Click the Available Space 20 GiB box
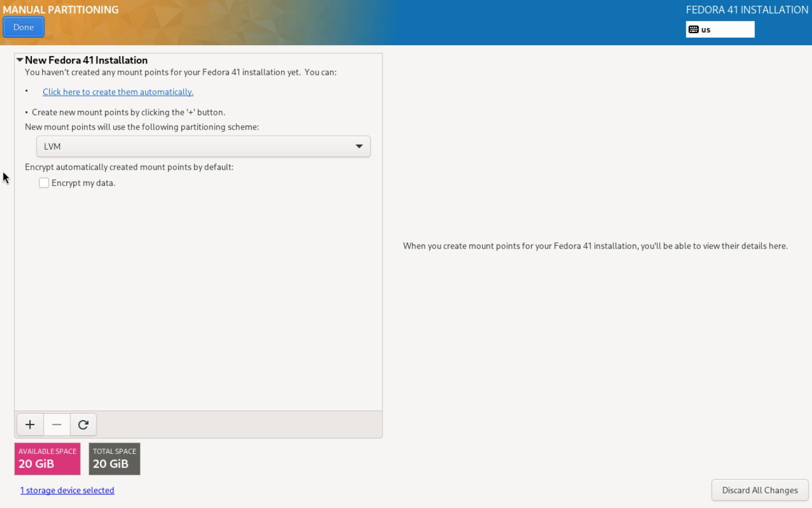 click(47, 459)
